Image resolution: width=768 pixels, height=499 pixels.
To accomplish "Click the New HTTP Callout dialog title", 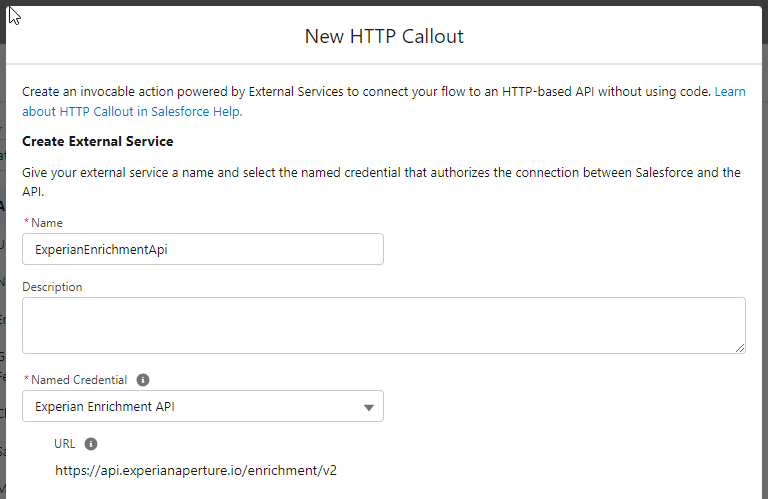I will 384,36.
